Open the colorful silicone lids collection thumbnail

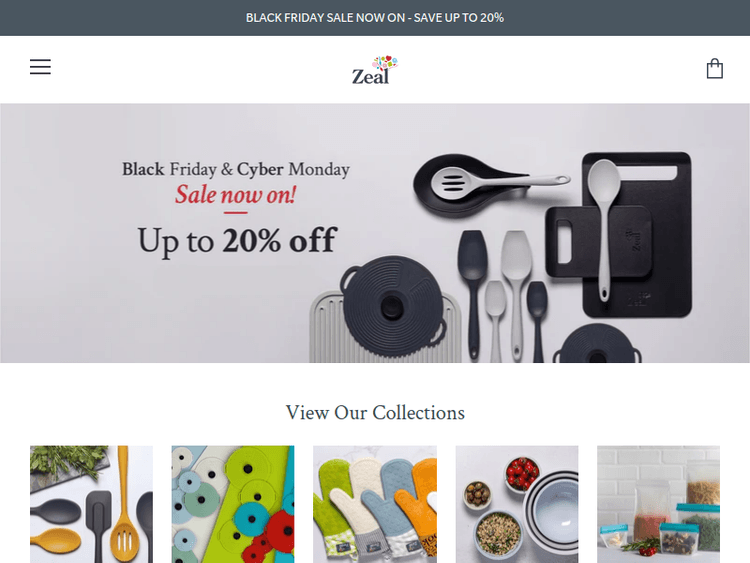click(233, 504)
